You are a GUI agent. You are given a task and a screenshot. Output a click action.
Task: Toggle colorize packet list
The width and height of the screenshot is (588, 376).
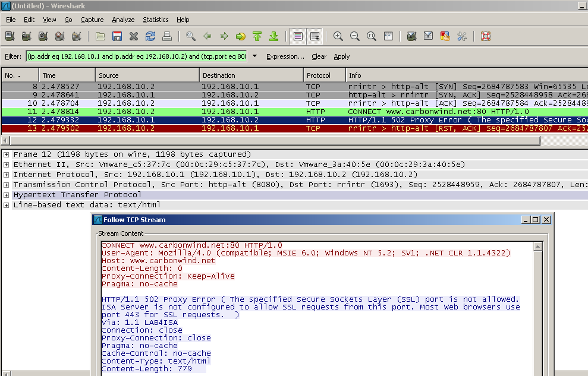(298, 36)
